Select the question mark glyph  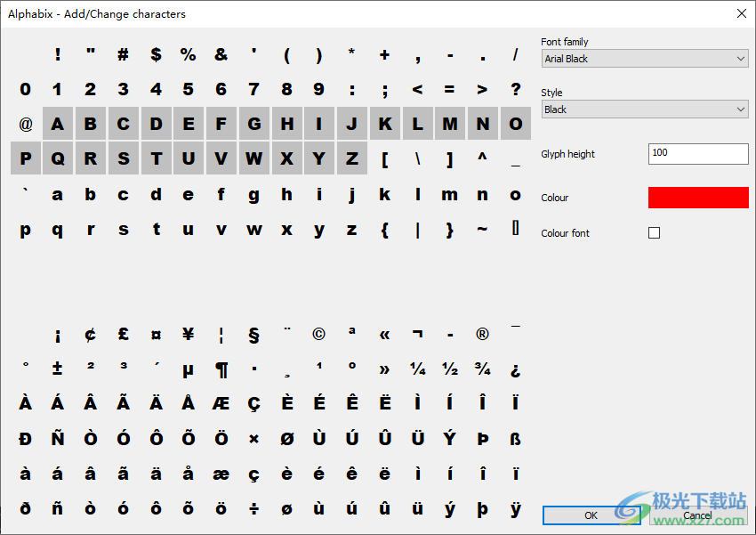[x=516, y=89]
